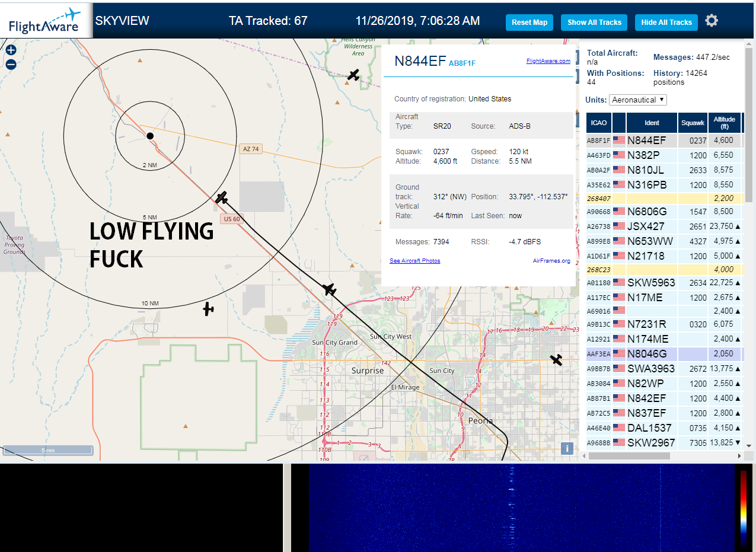Open the Units Aeronautical dropdown
Image resolution: width=756 pixels, height=552 pixels.
pyautogui.click(x=637, y=100)
